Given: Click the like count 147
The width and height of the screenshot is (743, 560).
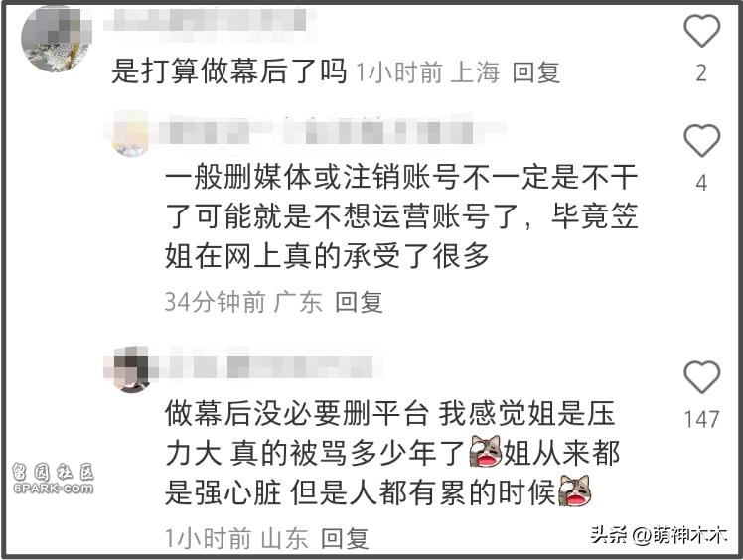Looking at the screenshot, I should tap(701, 419).
